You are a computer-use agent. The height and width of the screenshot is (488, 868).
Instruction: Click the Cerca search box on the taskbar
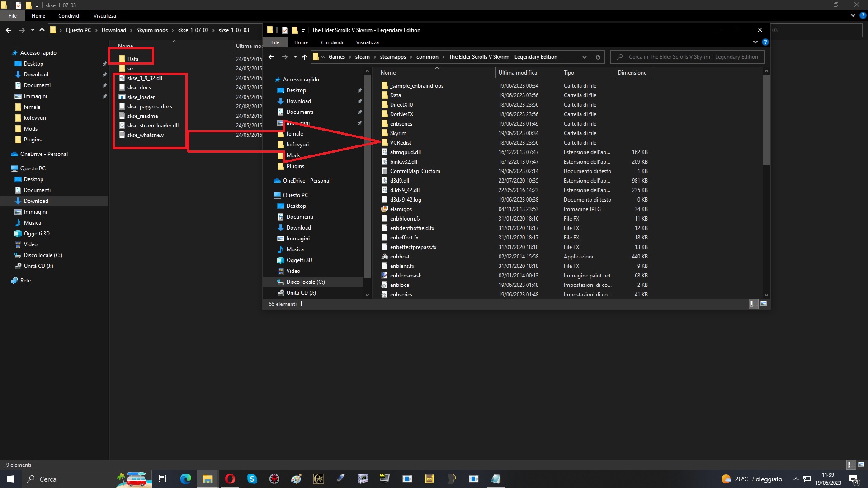(86, 479)
